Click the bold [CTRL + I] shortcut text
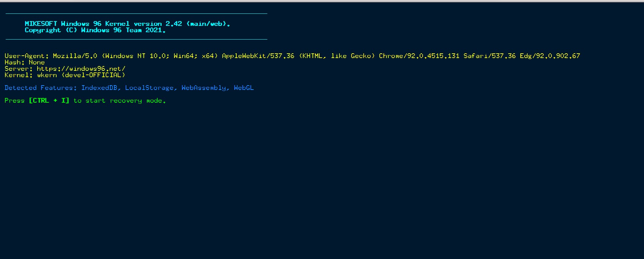This screenshot has height=259, width=644. click(49, 101)
